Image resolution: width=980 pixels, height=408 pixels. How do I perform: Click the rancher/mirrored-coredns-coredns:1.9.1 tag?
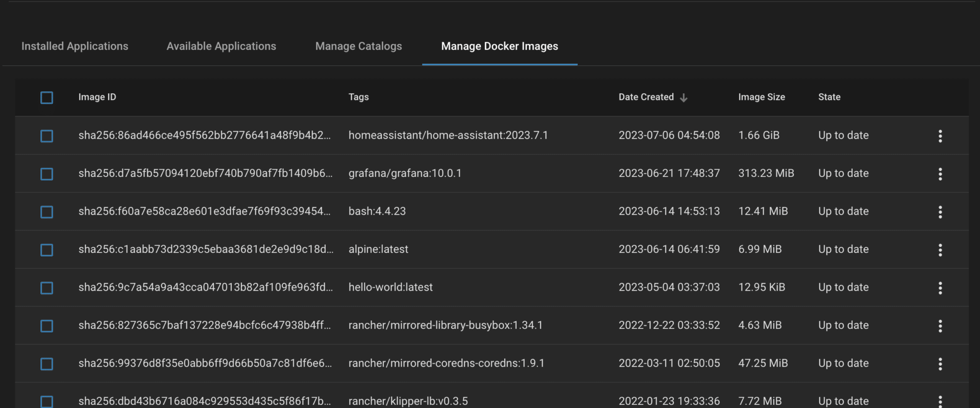447,363
